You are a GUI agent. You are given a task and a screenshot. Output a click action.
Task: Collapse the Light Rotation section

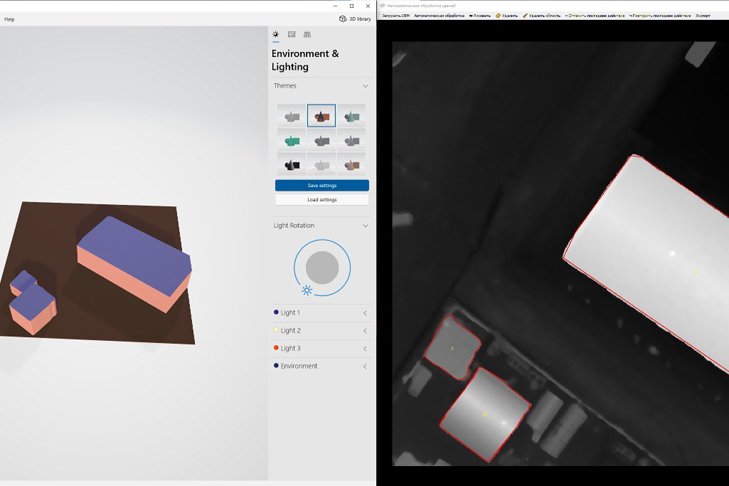tap(365, 226)
